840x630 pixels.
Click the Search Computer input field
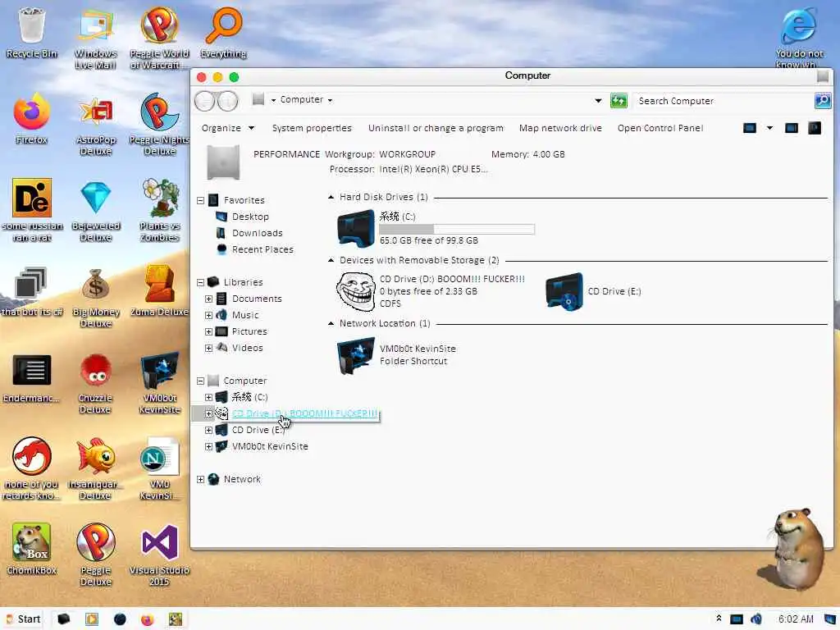tap(724, 101)
